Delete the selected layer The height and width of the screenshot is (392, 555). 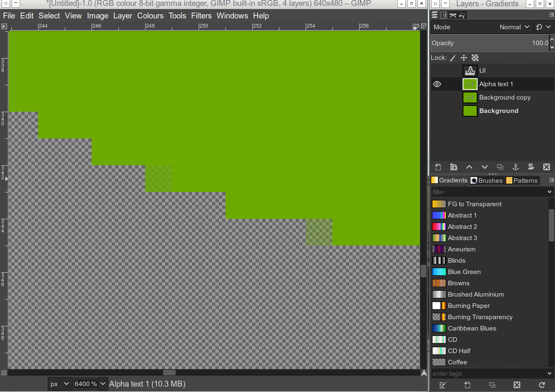(547, 167)
